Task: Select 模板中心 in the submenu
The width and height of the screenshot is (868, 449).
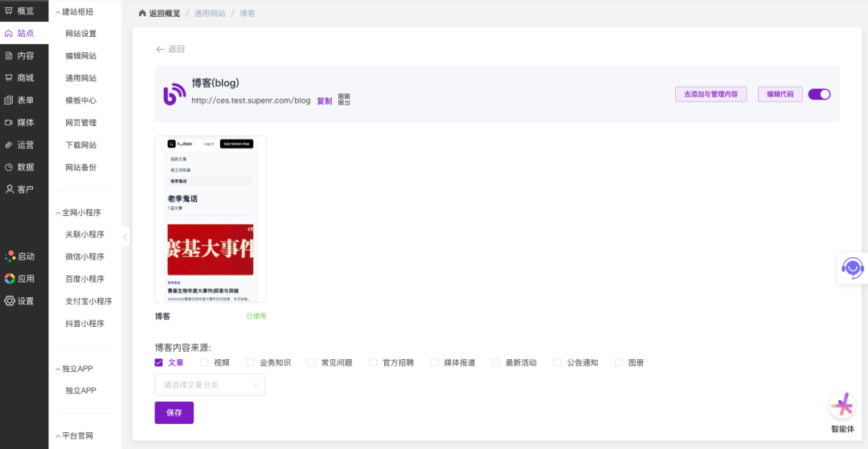Action: point(80,100)
